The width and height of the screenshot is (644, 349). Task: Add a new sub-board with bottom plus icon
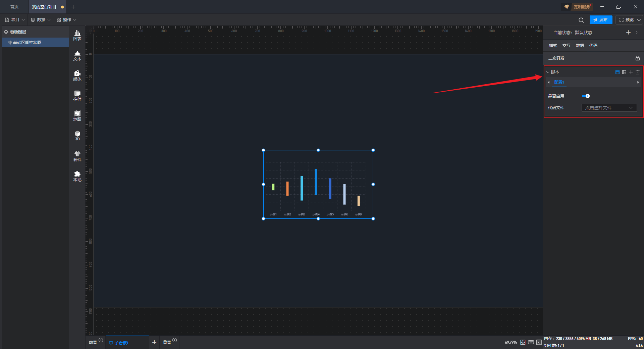pos(154,342)
